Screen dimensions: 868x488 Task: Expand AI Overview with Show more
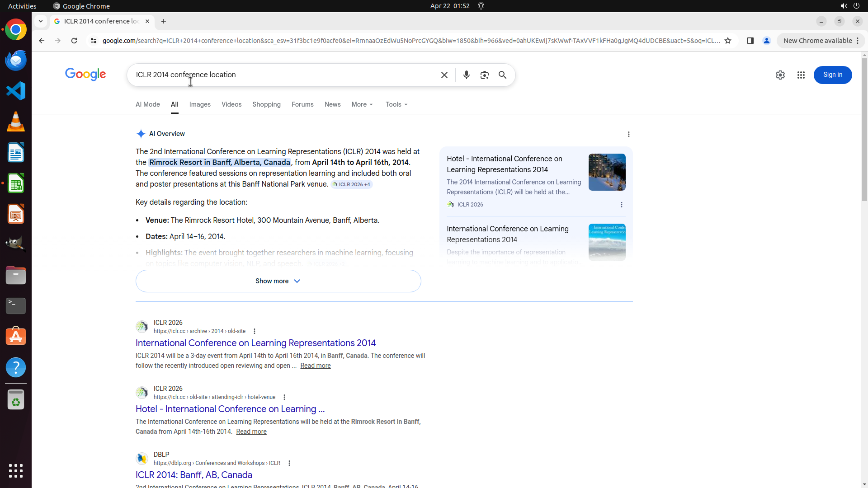click(x=278, y=281)
